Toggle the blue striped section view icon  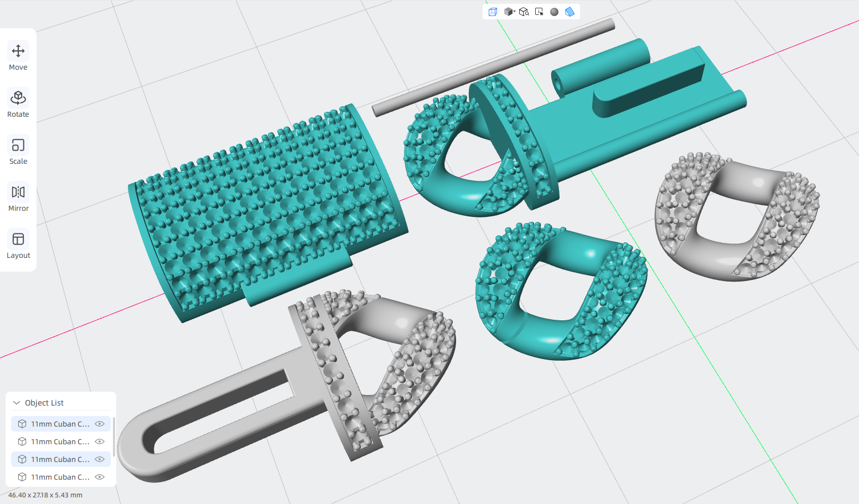[570, 12]
